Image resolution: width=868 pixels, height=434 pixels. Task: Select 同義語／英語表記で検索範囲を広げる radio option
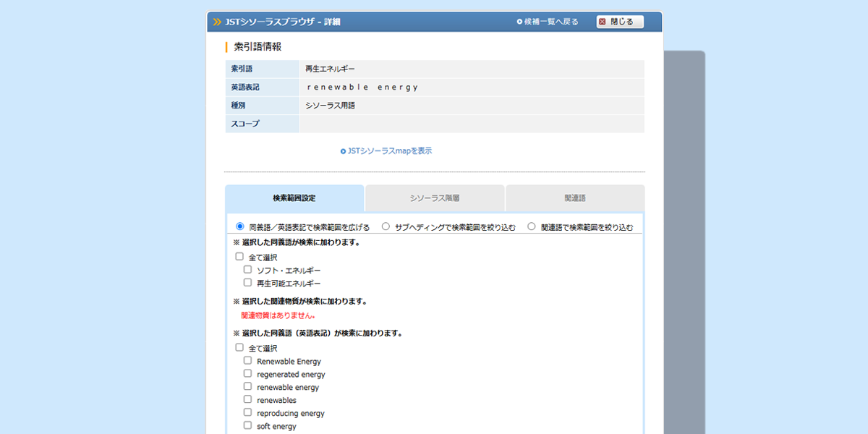240,226
